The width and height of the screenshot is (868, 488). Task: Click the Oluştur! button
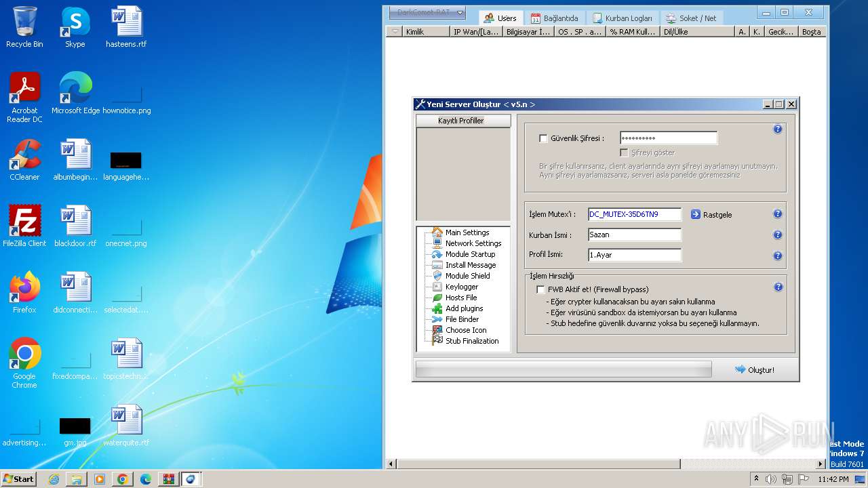[754, 369]
